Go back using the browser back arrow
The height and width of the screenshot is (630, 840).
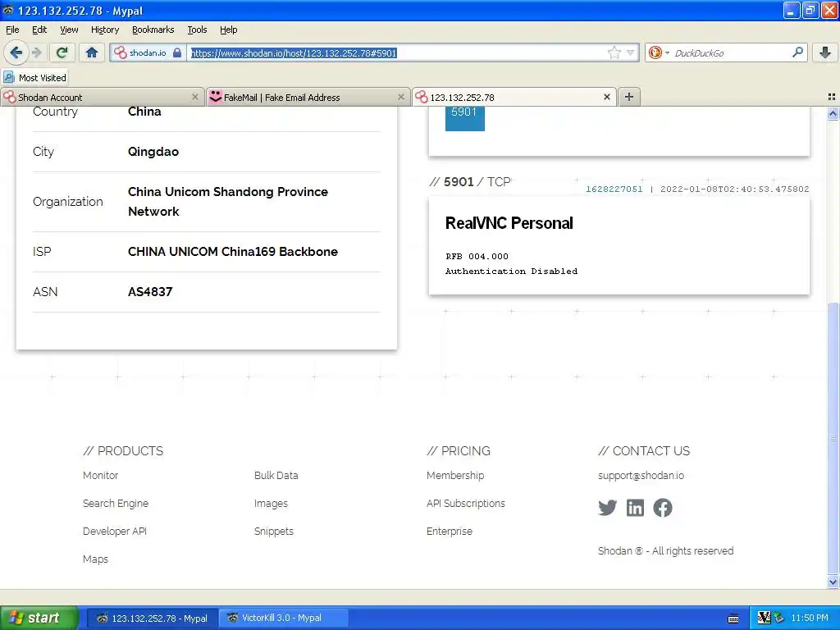coord(16,52)
